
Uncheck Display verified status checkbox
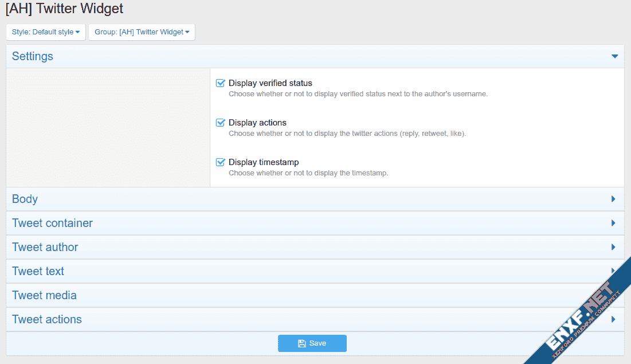220,83
